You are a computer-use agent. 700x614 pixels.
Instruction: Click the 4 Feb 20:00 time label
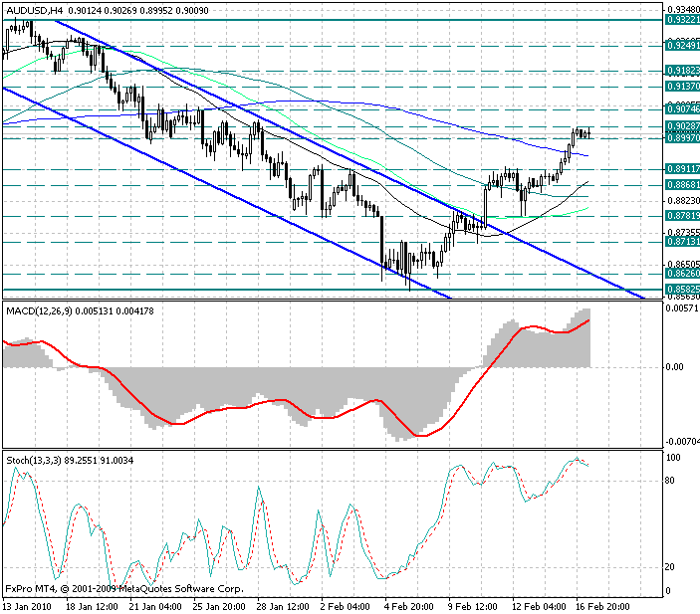click(x=409, y=607)
